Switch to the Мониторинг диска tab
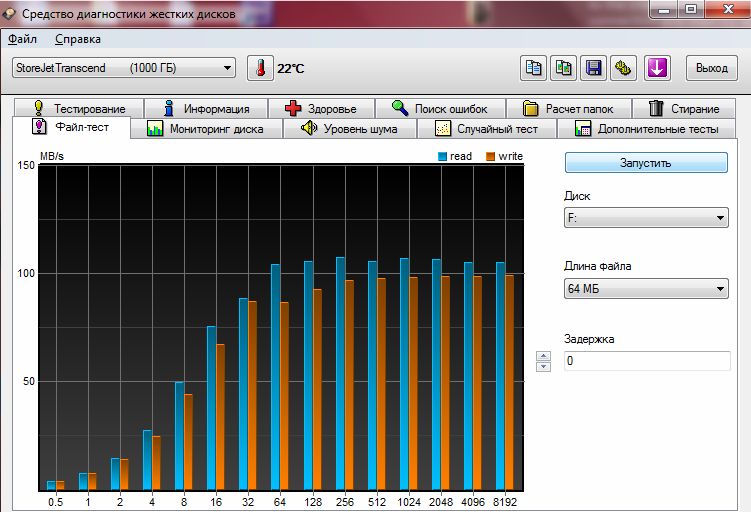Image resolution: width=751 pixels, height=512 pixels. pyautogui.click(x=206, y=129)
